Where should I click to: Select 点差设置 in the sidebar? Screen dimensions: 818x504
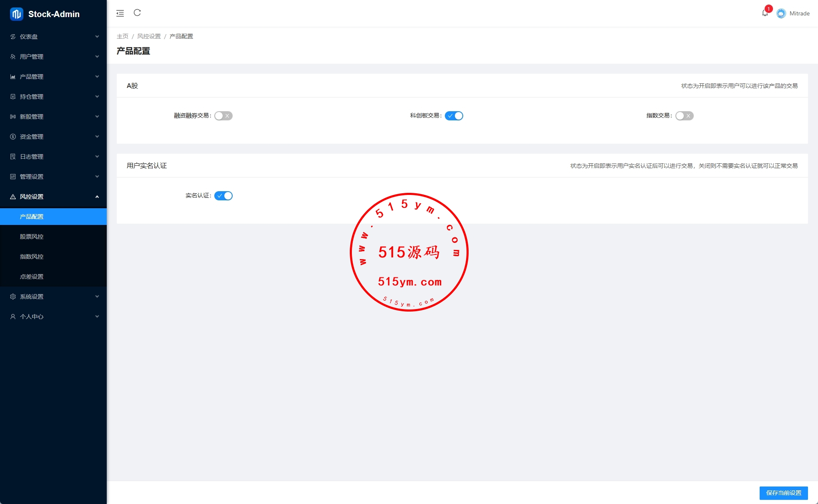[x=32, y=277]
